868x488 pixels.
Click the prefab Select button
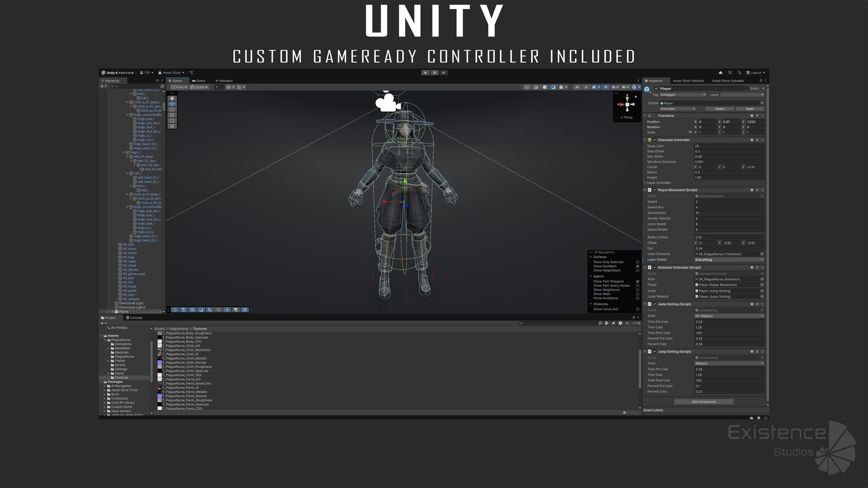[720, 109]
